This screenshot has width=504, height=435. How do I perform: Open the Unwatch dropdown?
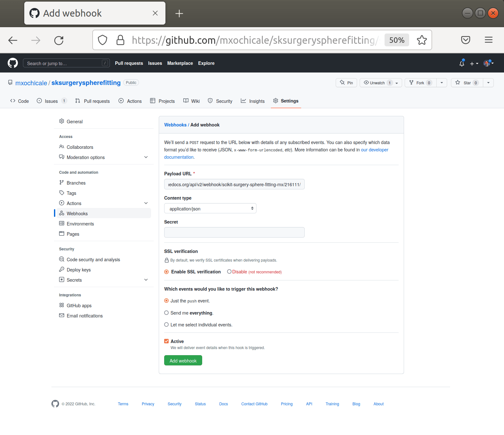pos(381,83)
